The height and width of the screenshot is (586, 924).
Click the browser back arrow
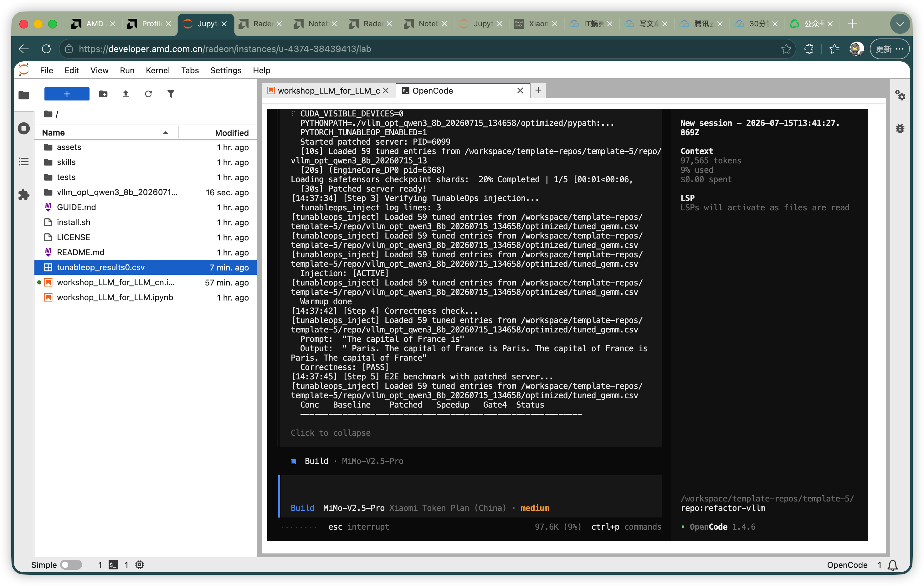pos(24,49)
